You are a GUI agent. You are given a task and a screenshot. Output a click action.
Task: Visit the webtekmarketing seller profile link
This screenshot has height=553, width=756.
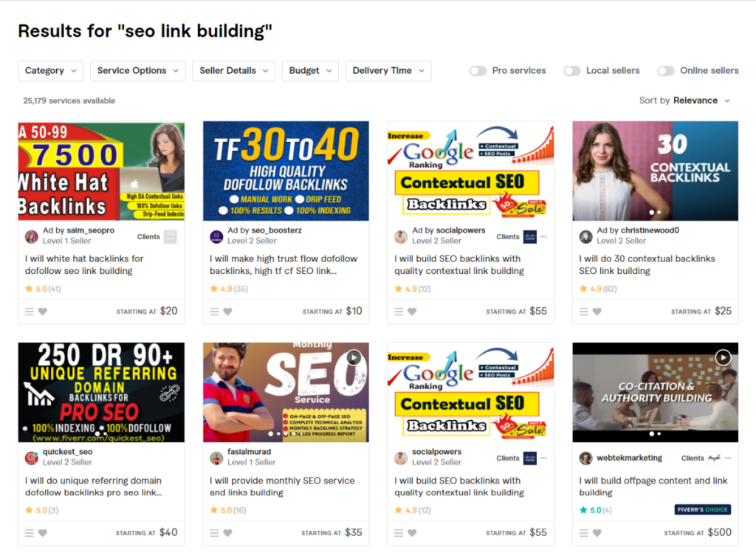click(629, 458)
